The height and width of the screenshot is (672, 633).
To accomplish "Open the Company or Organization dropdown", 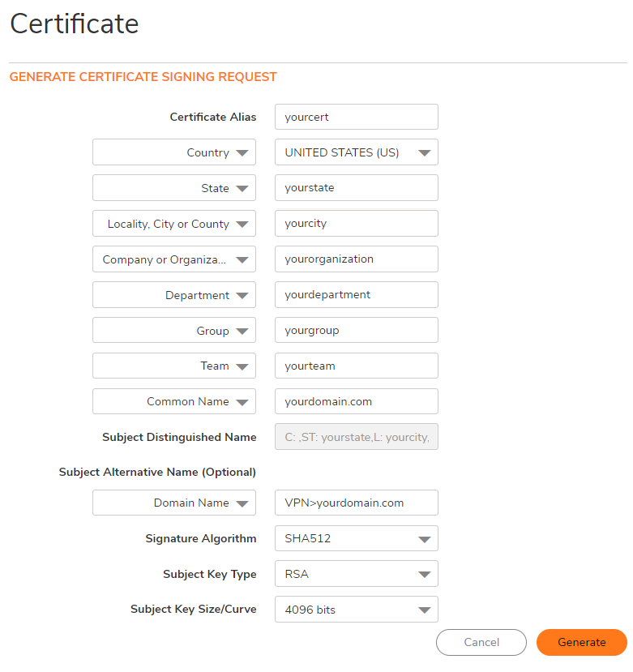I will 174,259.
